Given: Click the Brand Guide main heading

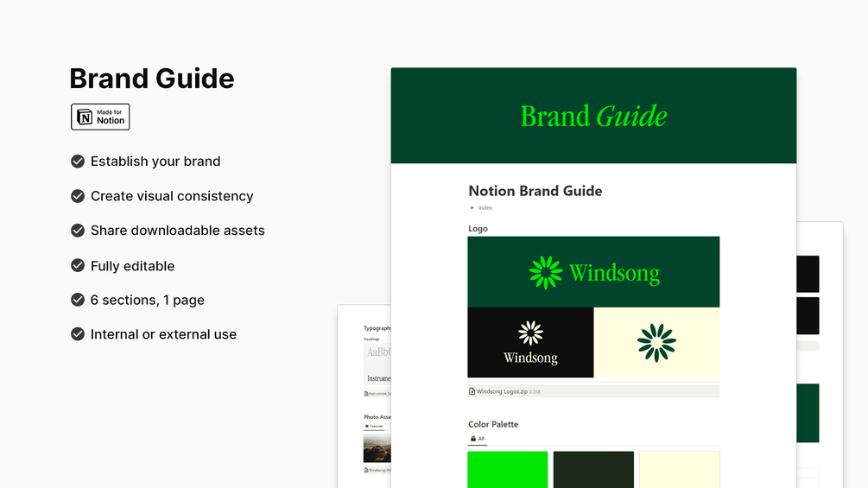Looking at the screenshot, I should point(152,79).
